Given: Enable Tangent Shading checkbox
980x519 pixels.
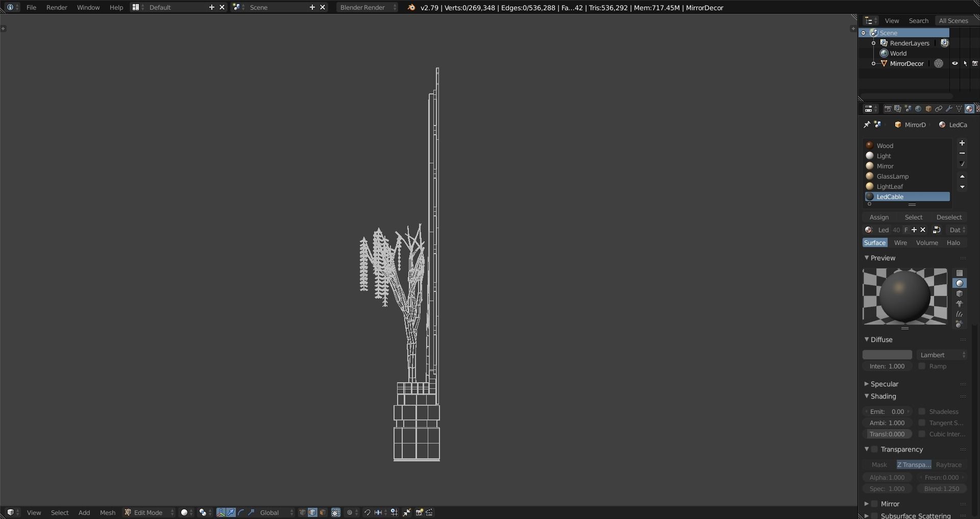Looking at the screenshot, I should coord(922,423).
